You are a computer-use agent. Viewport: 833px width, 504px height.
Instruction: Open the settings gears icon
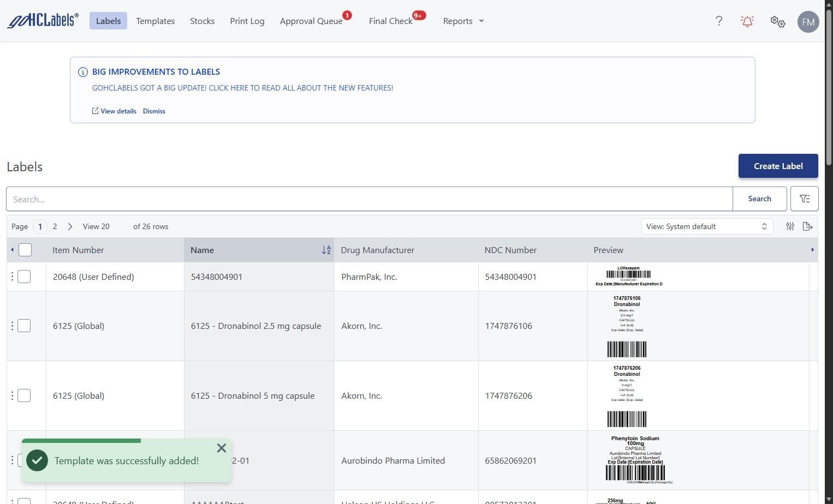point(778,21)
